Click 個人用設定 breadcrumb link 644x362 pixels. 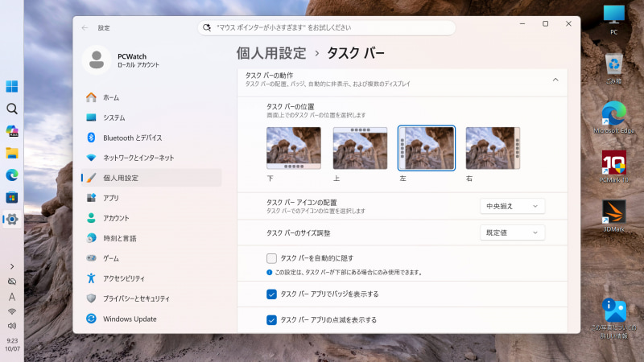click(x=271, y=53)
